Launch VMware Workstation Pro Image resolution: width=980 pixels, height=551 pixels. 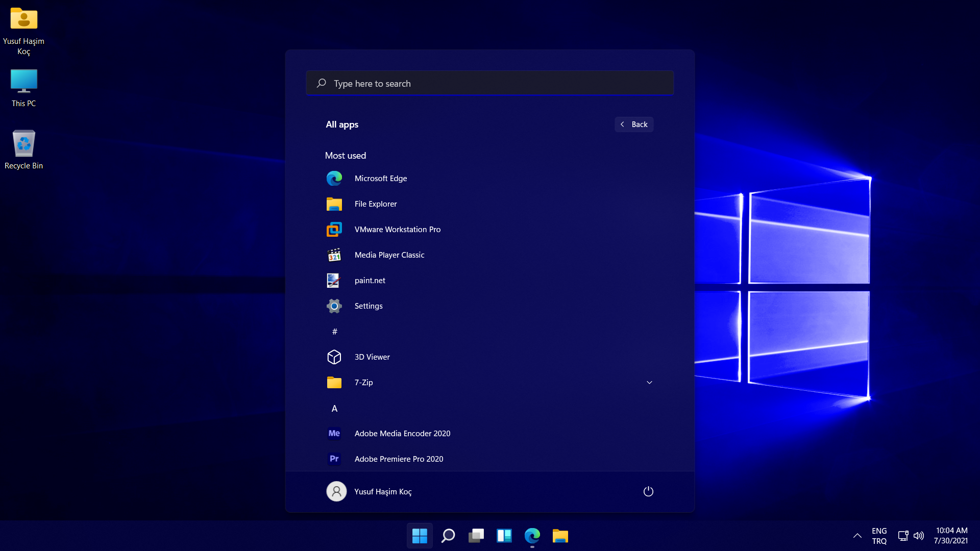click(x=397, y=230)
